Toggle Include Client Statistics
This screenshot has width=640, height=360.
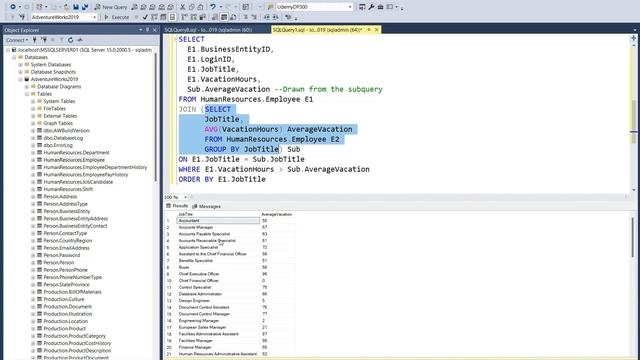[x=202, y=17]
